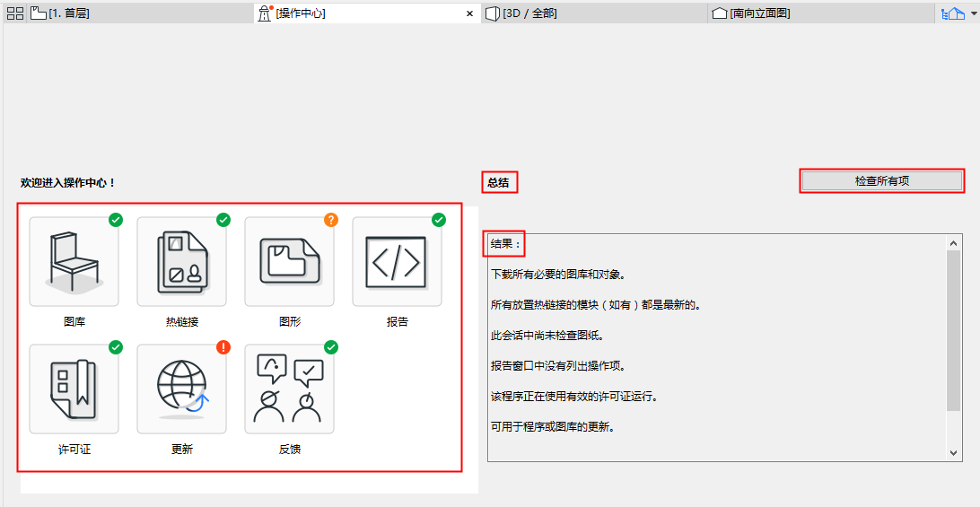Image resolution: width=980 pixels, height=507 pixels.
Task: Click the red alert badge on 更新
Action: (x=223, y=347)
